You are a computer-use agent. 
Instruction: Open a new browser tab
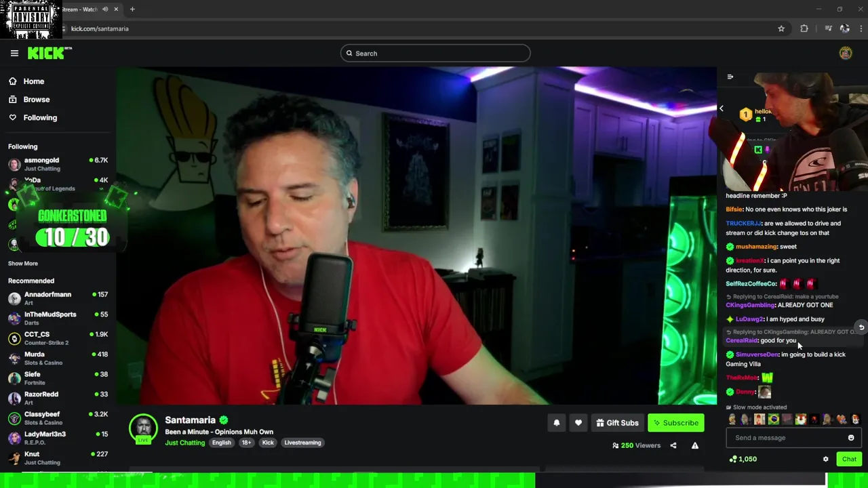(132, 9)
